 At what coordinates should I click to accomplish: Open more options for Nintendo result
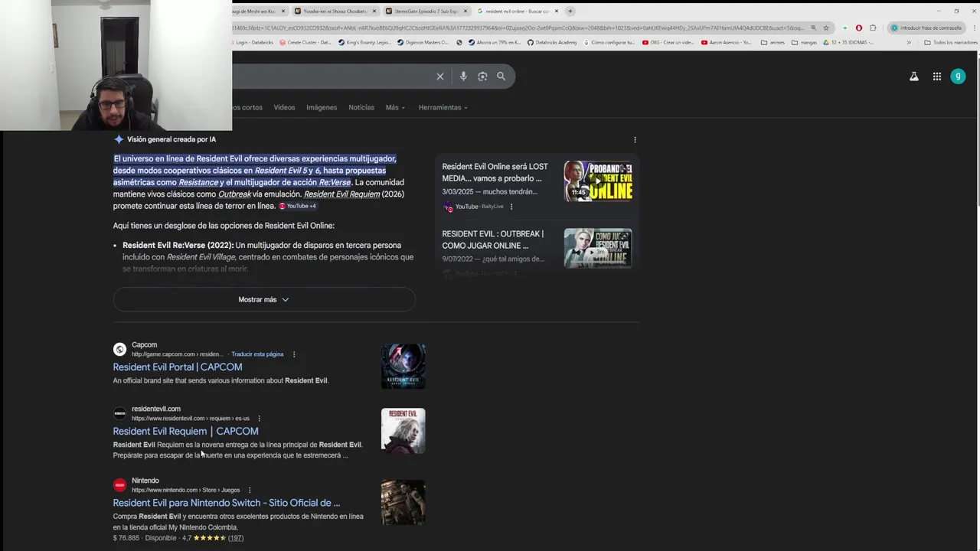click(x=250, y=490)
